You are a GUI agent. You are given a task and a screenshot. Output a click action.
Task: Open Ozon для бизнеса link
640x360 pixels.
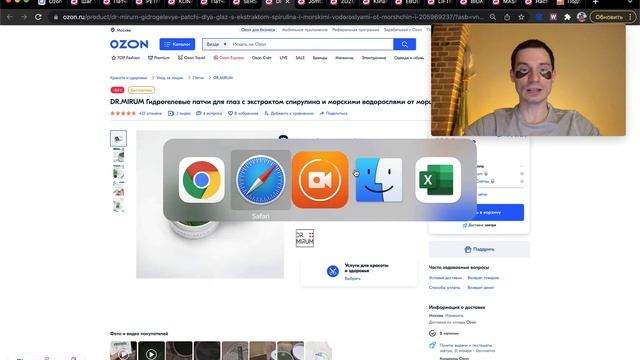pos(258,30)
